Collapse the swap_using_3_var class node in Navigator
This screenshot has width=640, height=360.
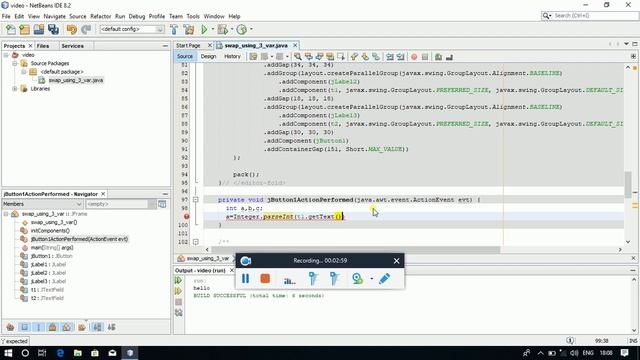pyautogui.click(x=6, y=214)
